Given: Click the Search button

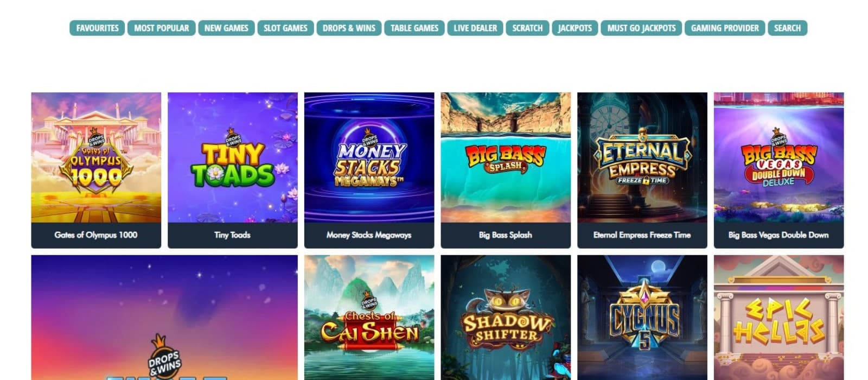Looking at the screenshot, I should point(787,28).
